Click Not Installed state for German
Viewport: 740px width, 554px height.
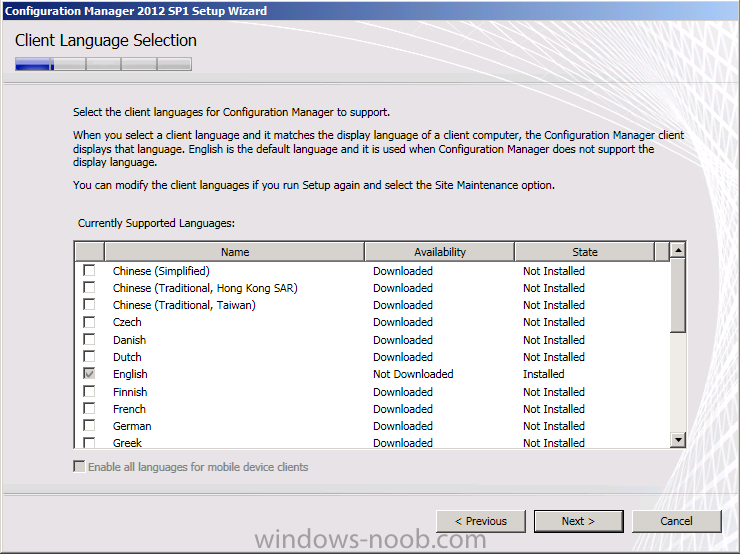(554, 426)
